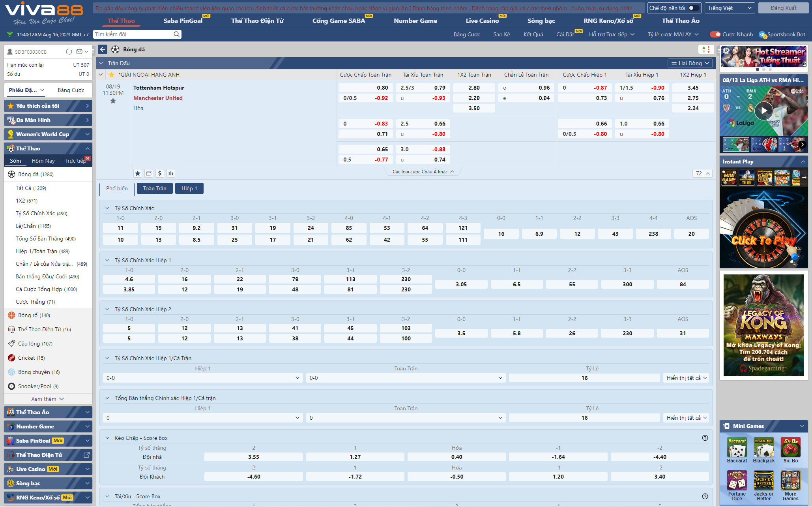Toggle dark mode switch Chế độ nền tối

[693, 8]
